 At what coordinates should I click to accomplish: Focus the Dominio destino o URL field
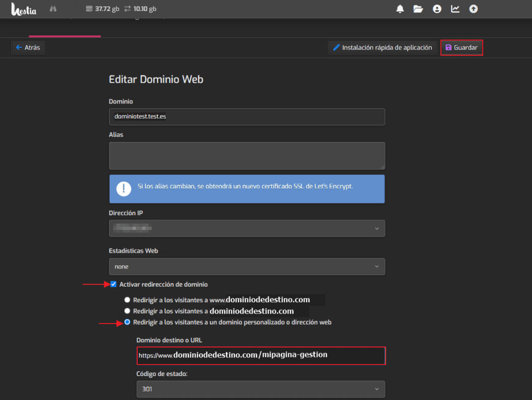click(x=261, y=355)
